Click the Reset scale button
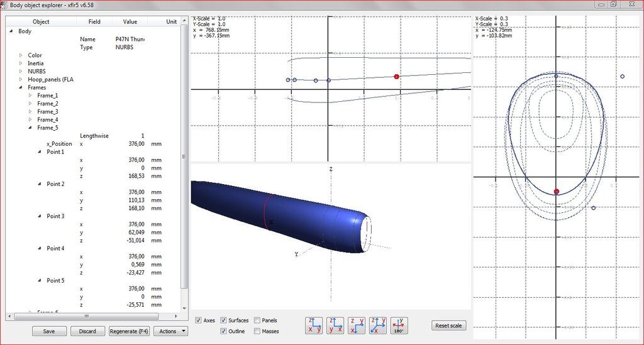Viewport: 644px width, 345px height. (x=448, y=326)
